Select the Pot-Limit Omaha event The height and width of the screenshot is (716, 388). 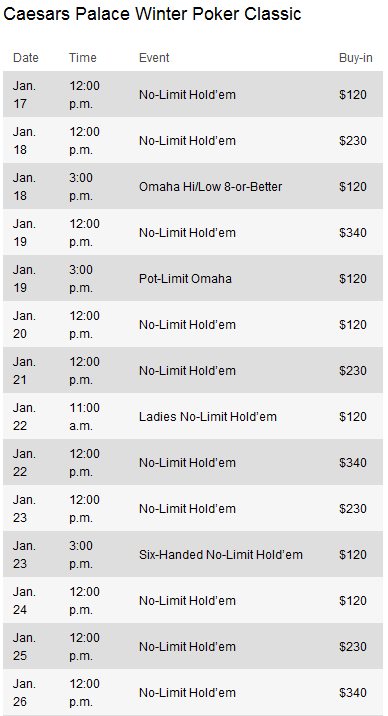click(x=185, y=279)
